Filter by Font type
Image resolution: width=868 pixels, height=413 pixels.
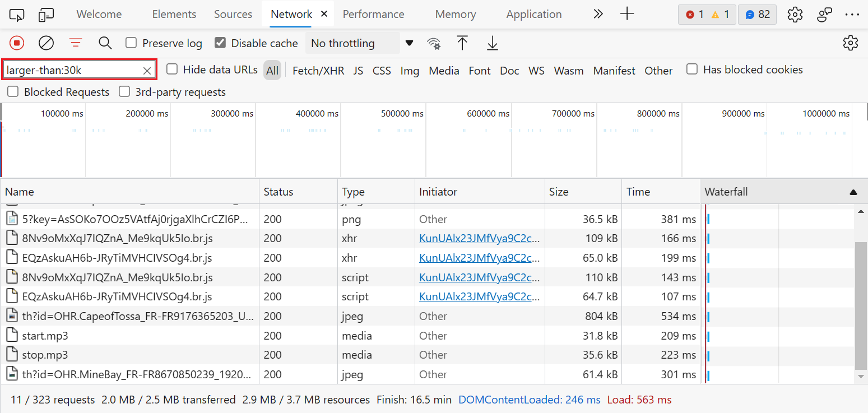480,71
